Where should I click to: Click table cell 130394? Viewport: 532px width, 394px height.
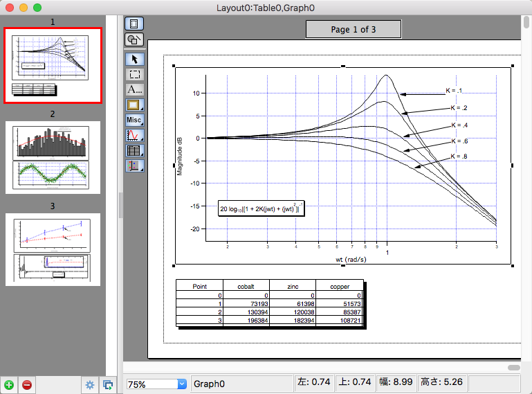click(x=246, y=312)
